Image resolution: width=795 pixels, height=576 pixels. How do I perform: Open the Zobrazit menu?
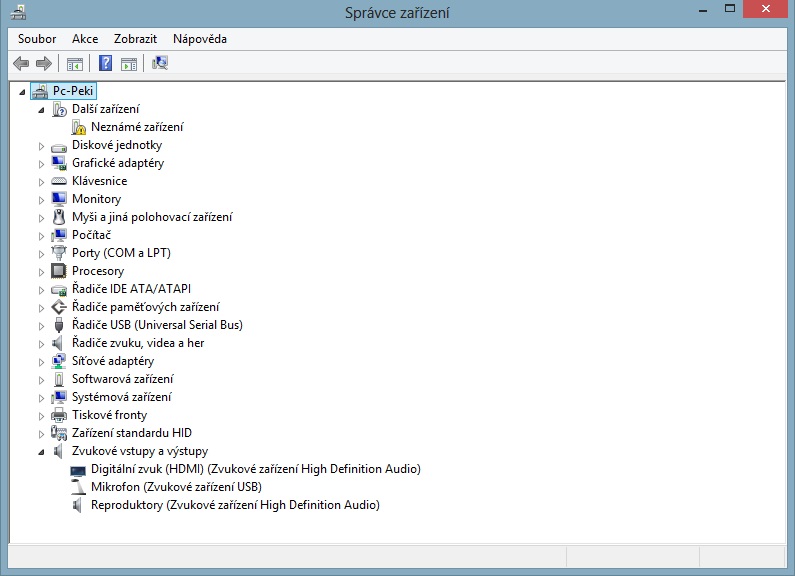click(x=135, y=39)
